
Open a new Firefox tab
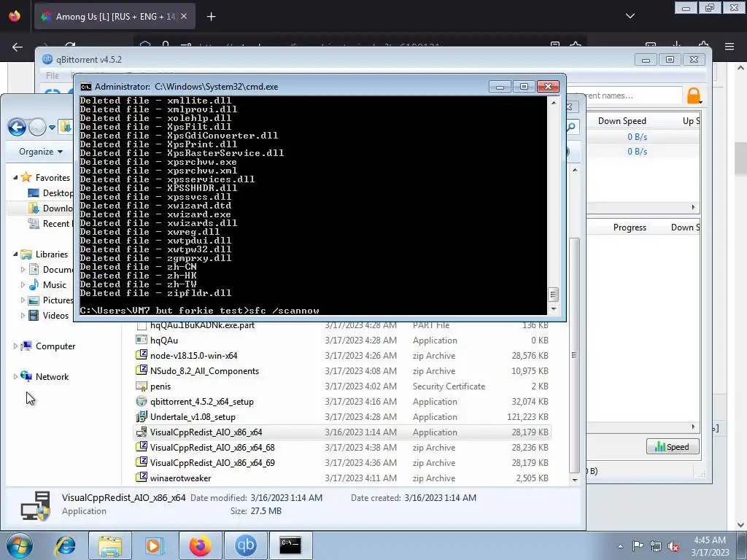coord(211,17)
